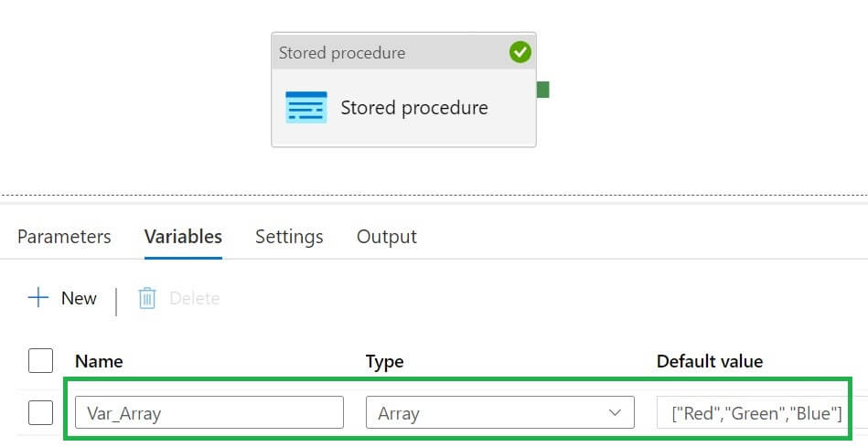Click the stored procedure activity icon
The image size is (868, 447).
(305, 108)
